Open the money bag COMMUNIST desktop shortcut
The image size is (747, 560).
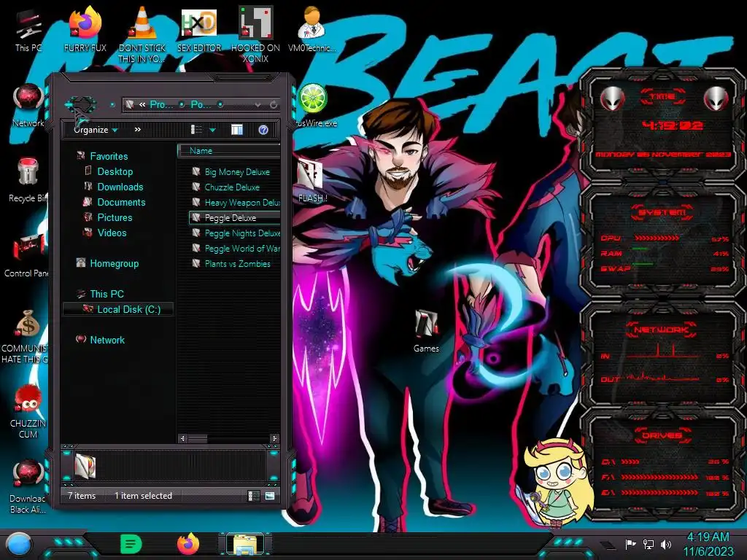(x=26, y=335)
